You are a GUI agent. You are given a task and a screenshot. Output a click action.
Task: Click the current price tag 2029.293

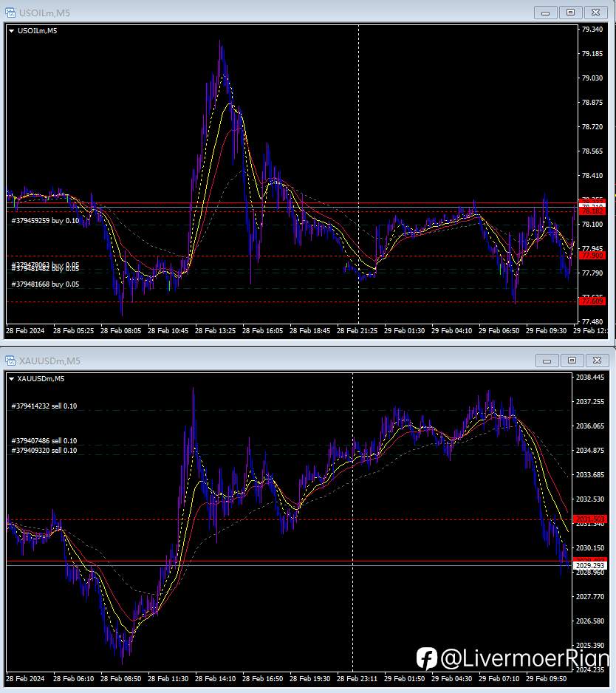point(590,565)
